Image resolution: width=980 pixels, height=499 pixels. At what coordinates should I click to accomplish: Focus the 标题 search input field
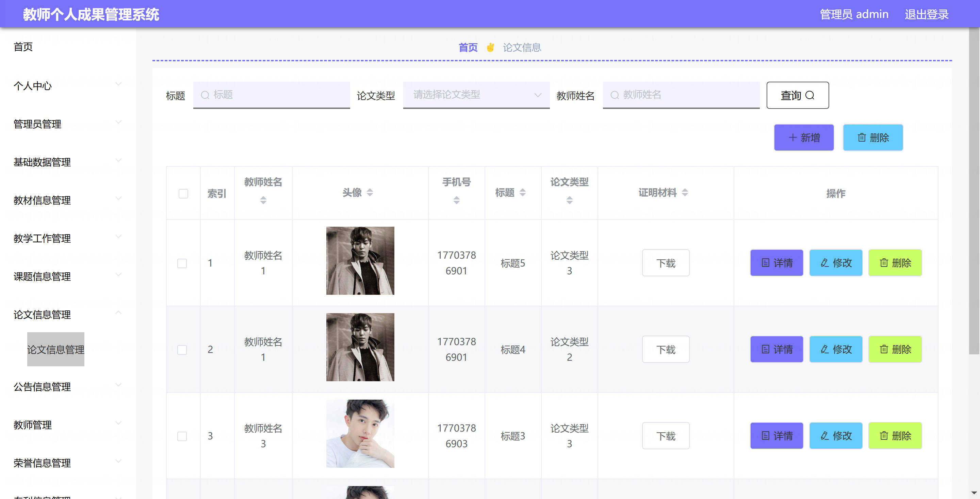(271, 95)
